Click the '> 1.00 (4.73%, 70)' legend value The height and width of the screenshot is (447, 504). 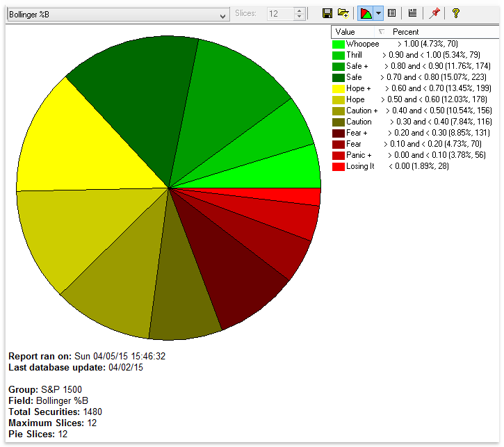coord(428,44)
